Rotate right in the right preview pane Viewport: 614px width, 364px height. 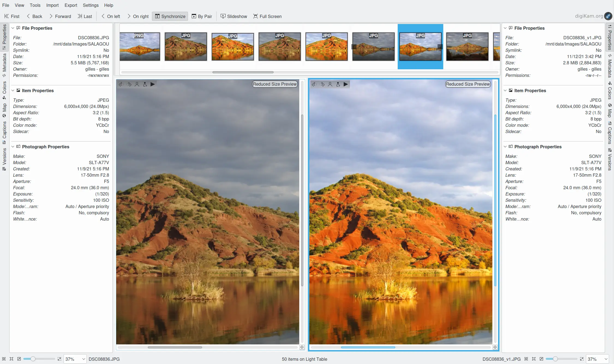pyautogui.click(x=322, y=84)
